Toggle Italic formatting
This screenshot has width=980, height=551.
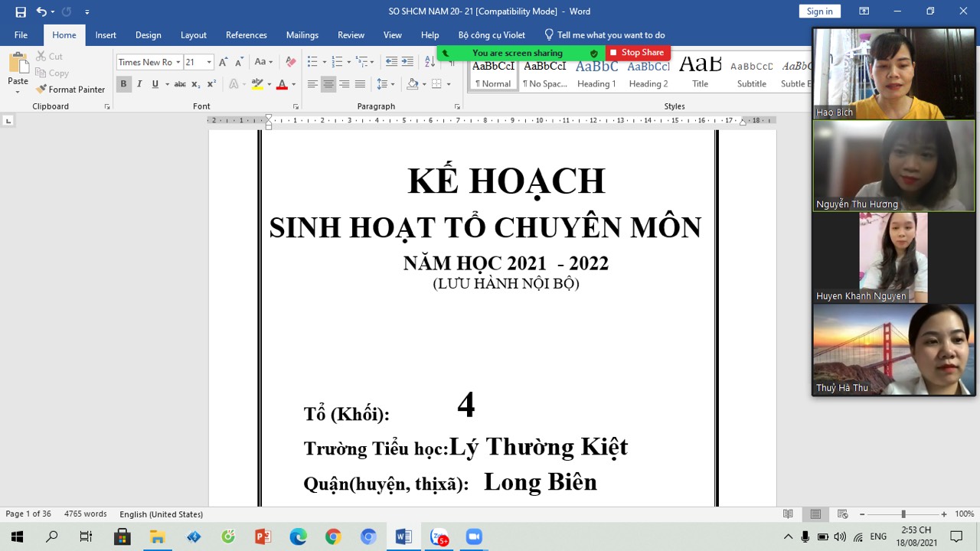tap(139, 84)
